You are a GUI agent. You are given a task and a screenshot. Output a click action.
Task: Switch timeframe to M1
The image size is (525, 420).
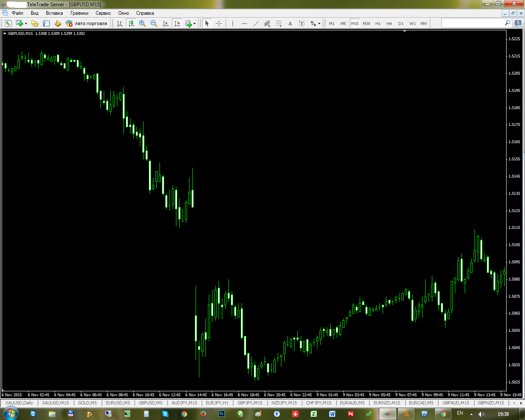point(332,23)
